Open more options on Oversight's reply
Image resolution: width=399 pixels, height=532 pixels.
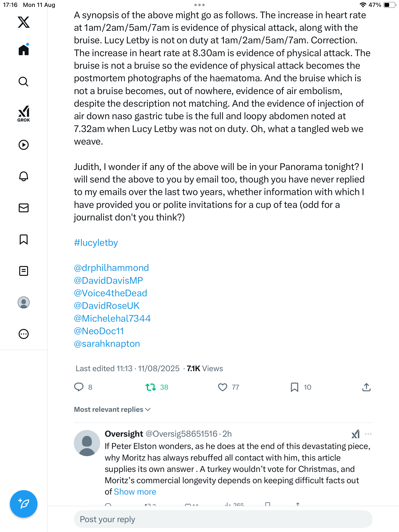coord(368,434)
